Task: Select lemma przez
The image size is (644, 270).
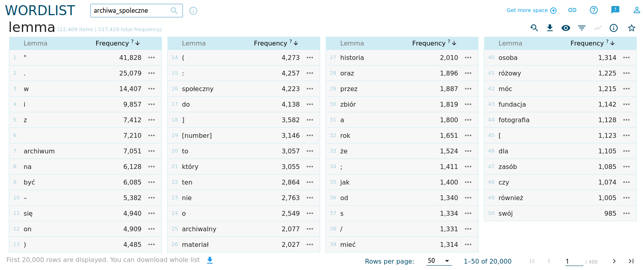Action: (349, 89)
